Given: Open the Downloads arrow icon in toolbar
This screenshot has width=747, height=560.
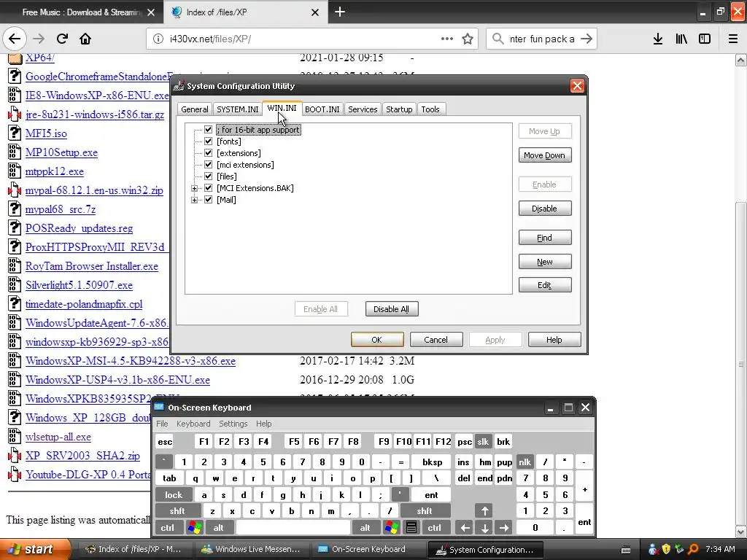Looking at the screenshot, I should [657, 39].
